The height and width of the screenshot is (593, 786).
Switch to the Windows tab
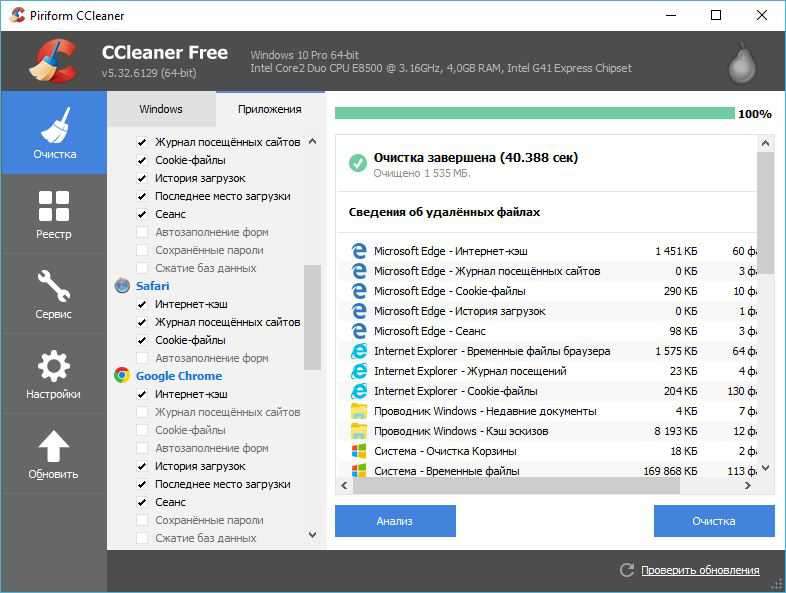point(161,109)
